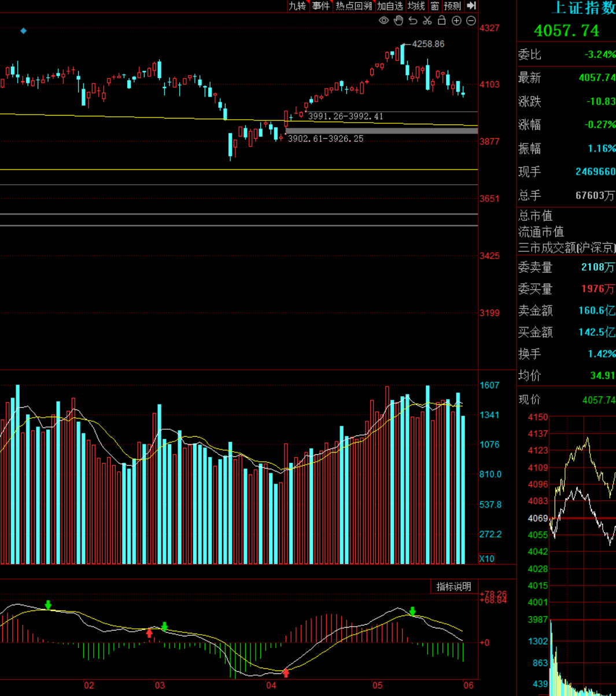Open the 事件 tab

point(320,6)
